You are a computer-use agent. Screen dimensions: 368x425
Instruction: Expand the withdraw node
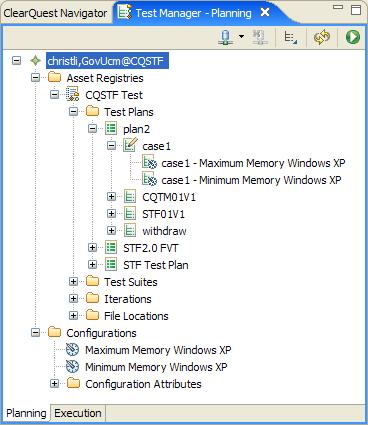(x=111, y=231)
